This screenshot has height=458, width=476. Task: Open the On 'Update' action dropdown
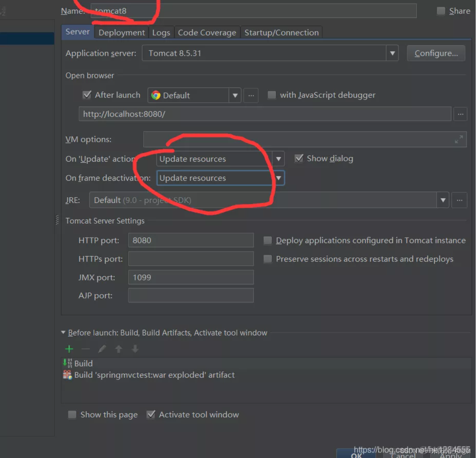click(278, 159)
